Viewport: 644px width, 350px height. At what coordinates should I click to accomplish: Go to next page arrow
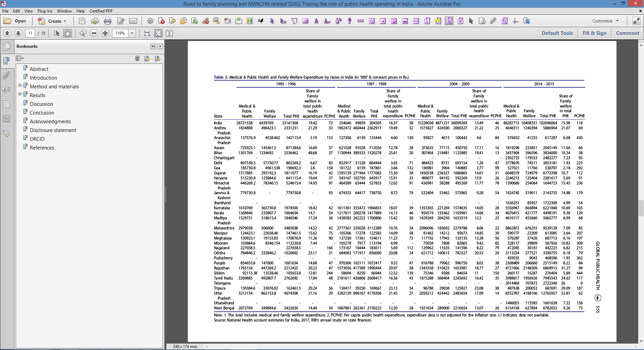pyautogui.click(x=18, y=33)
